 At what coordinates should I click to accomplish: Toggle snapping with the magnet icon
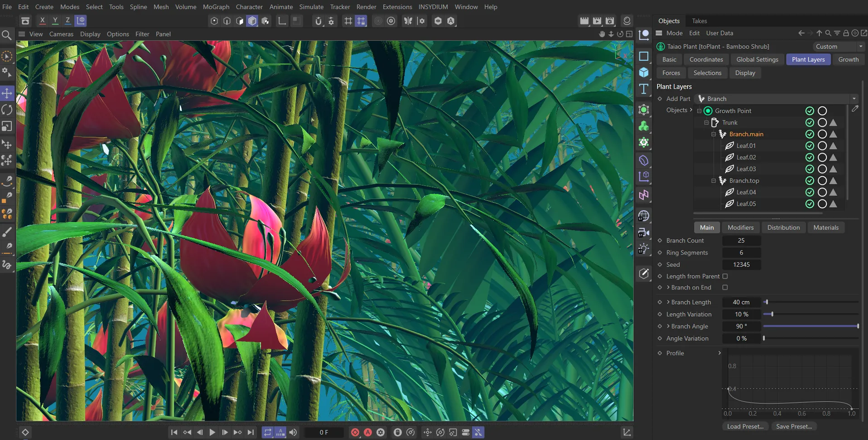(319, 21)
